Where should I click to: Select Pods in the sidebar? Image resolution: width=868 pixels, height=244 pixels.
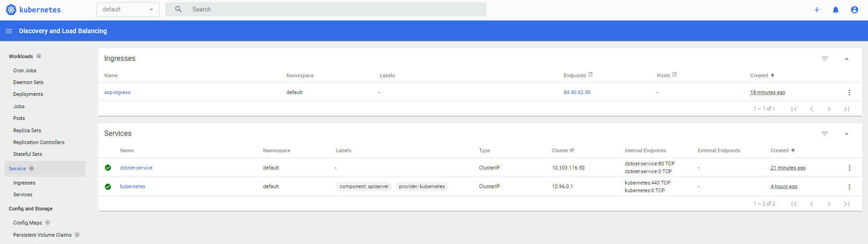pyautogui.click(x=19, y=118)
